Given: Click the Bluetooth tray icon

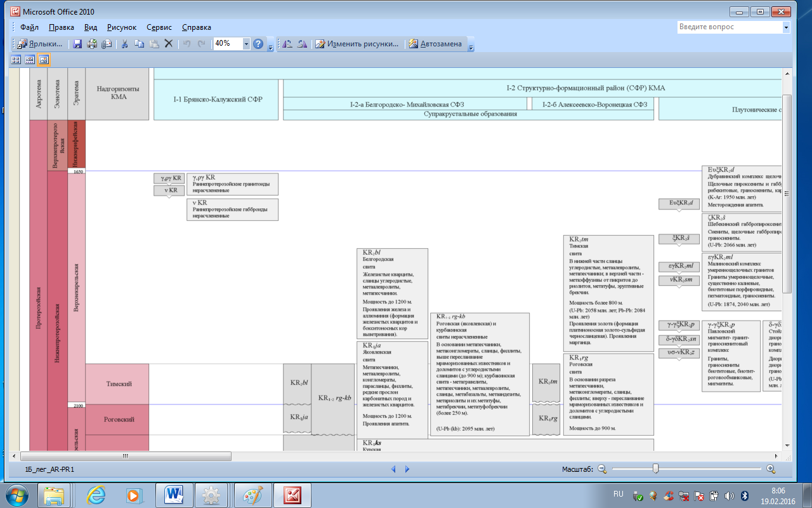Looking at the screenshot, I should click(x=745, y=495).
